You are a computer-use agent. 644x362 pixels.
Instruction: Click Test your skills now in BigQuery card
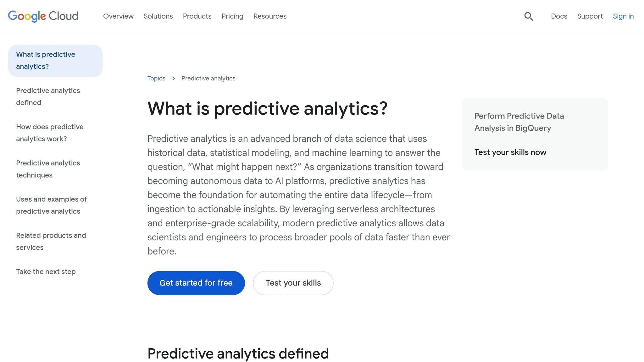(x=510, y=152)
